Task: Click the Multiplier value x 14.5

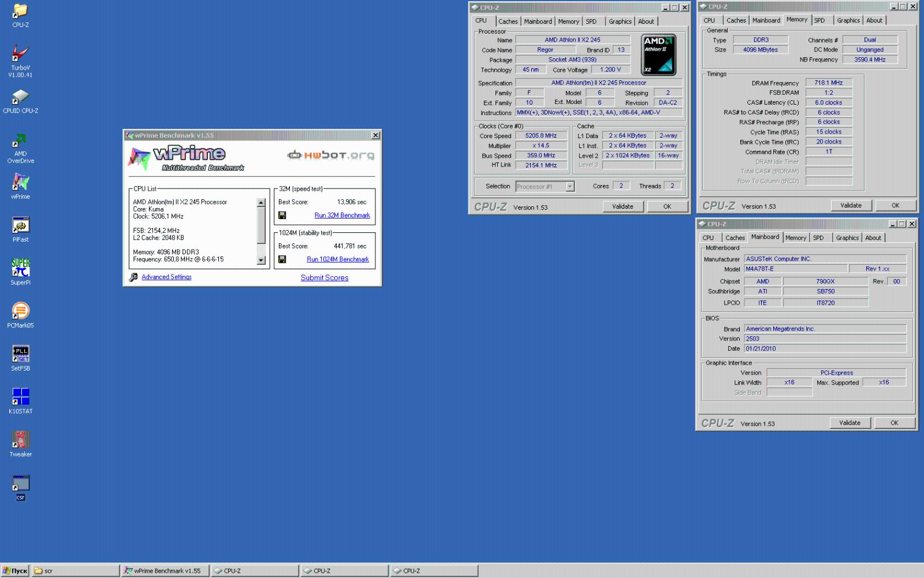Action: (541, 146)
